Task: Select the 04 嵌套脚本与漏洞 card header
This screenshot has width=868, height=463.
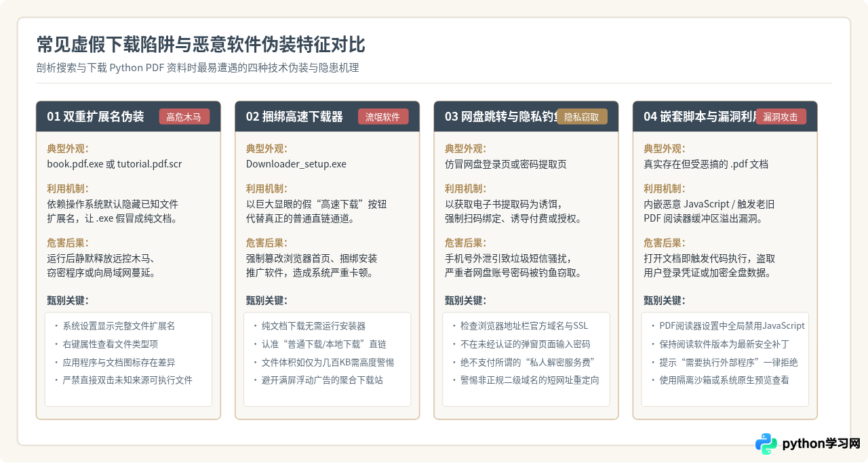Action: 725,117
